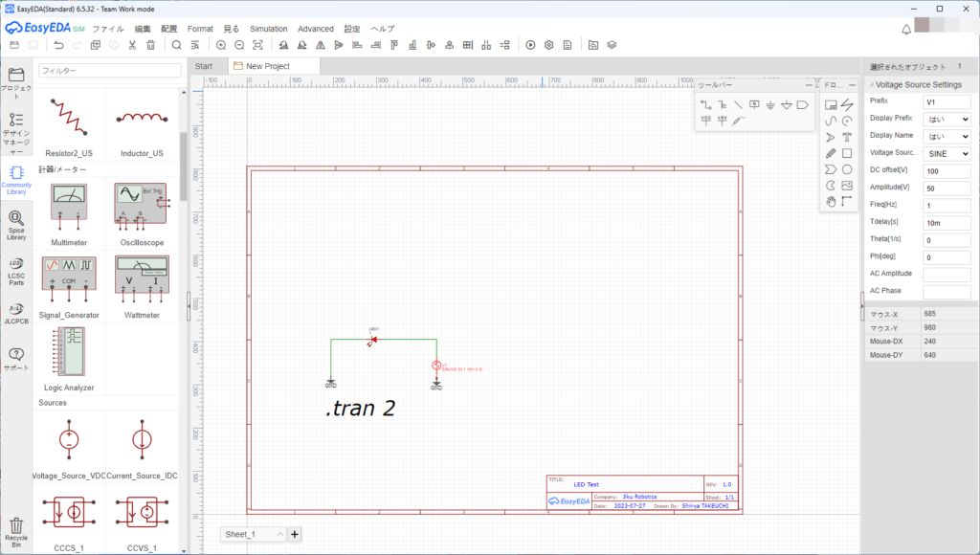Open the Spice Library sidebar panel
980x555 pixels.
click(16, 225)
